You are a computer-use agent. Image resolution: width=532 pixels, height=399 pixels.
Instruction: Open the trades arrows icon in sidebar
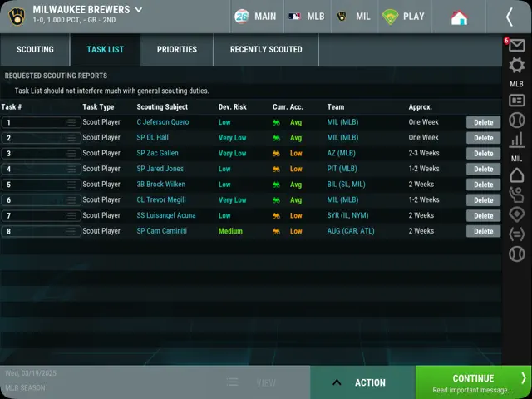pyautogui.click(x=516, y=234)
